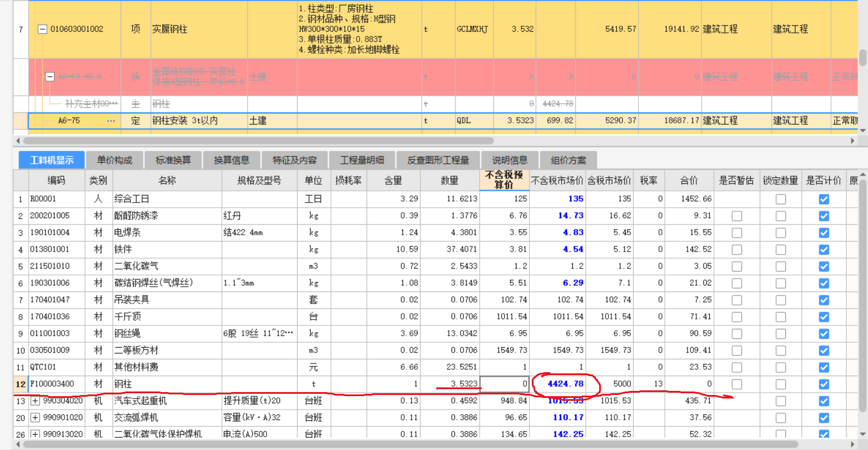Screen dimensions: 868x450
Task: Uncheck 是否计价 for 酚醛防锈漆 row
Action: (824, 216)
